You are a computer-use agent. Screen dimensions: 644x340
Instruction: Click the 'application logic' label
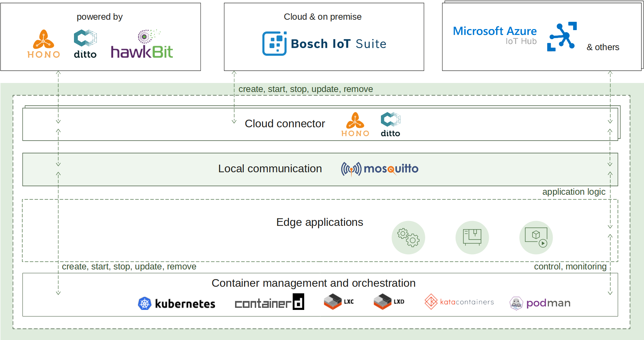574,192
